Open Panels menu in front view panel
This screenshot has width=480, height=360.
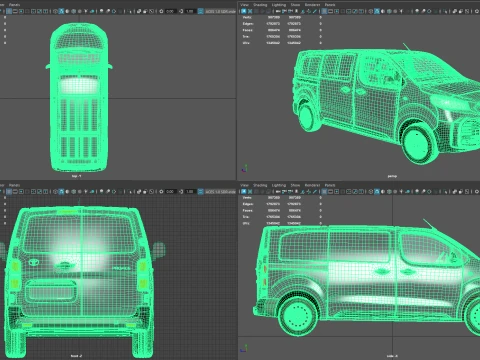14,185
